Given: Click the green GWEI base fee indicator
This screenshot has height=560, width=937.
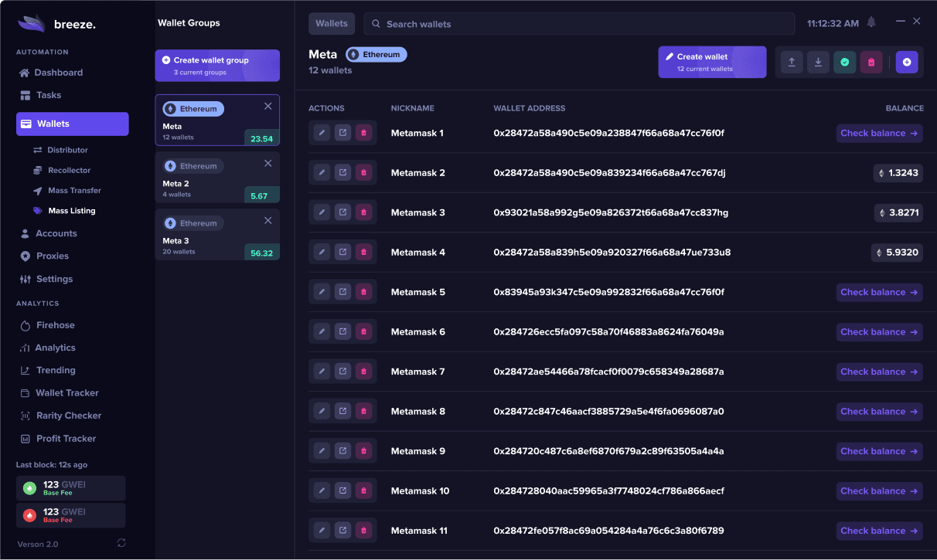Looking at the screenshot, I should [70, 487].
